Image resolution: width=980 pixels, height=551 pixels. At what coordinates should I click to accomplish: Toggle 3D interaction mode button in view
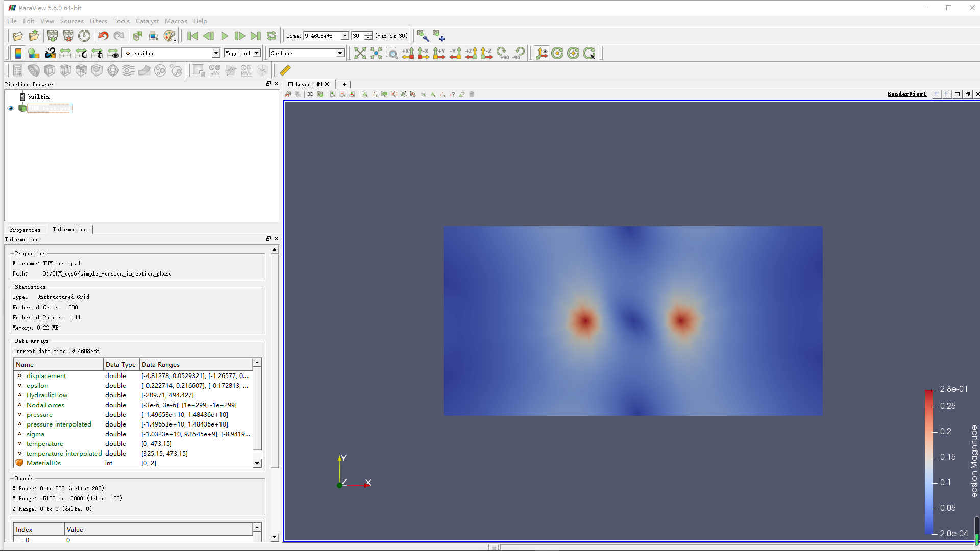coord(310,94)
